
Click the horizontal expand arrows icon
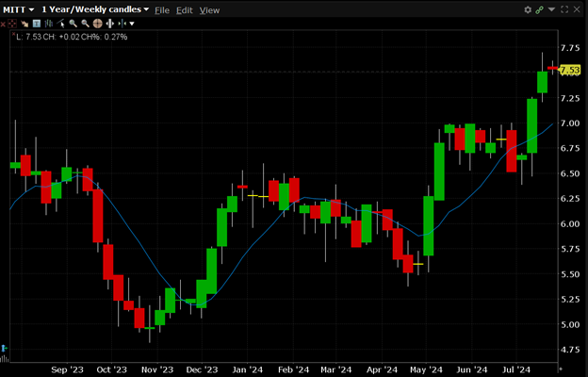coord(110,24)
